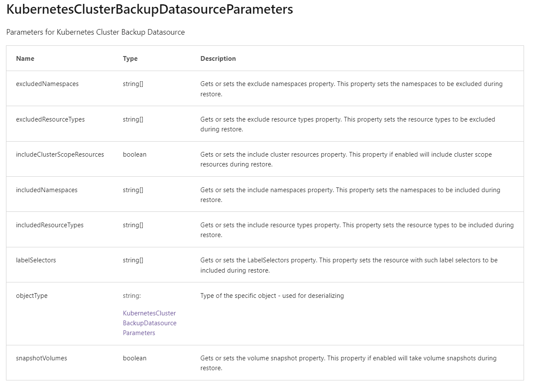Click the Description column header
533x392 pixels.
pyautogui.click(x=218, y=58)
